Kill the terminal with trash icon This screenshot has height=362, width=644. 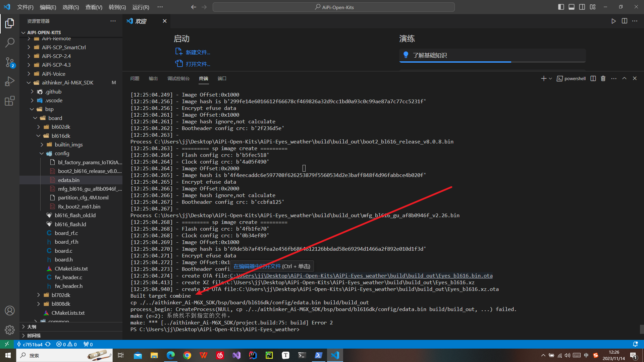(603, 78)
